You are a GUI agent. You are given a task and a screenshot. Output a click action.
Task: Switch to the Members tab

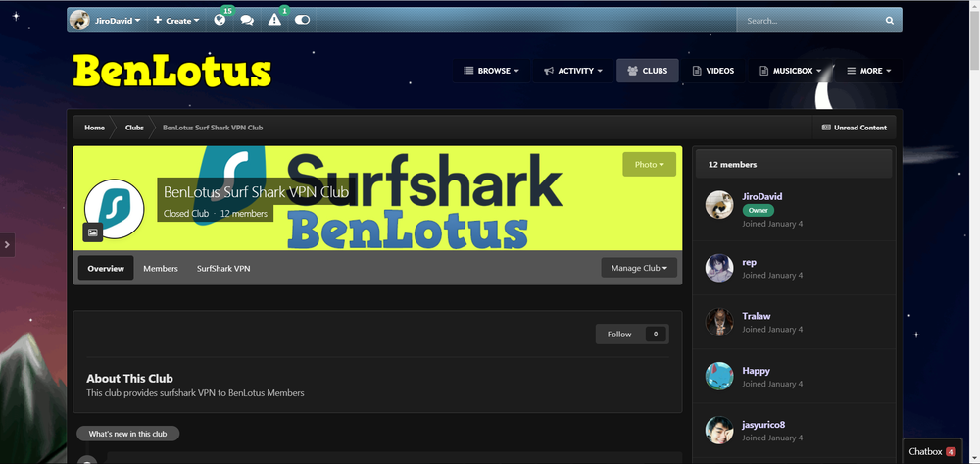tap(161, 268)
